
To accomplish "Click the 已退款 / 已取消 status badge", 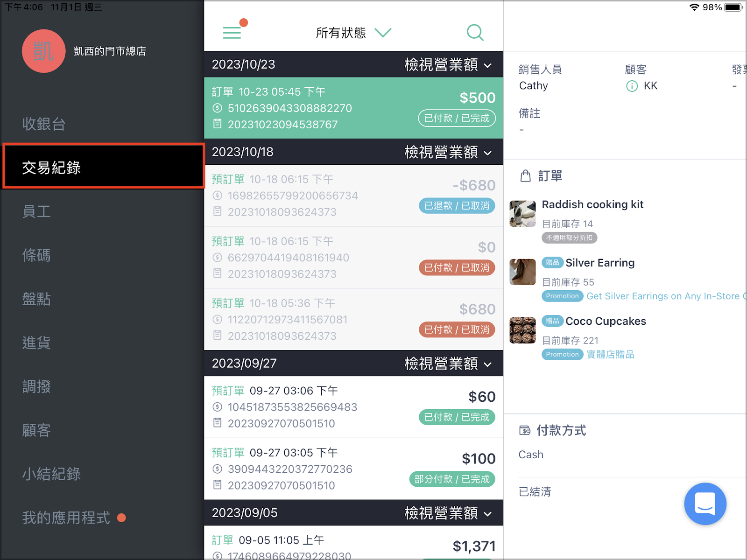I will [457, 206].
